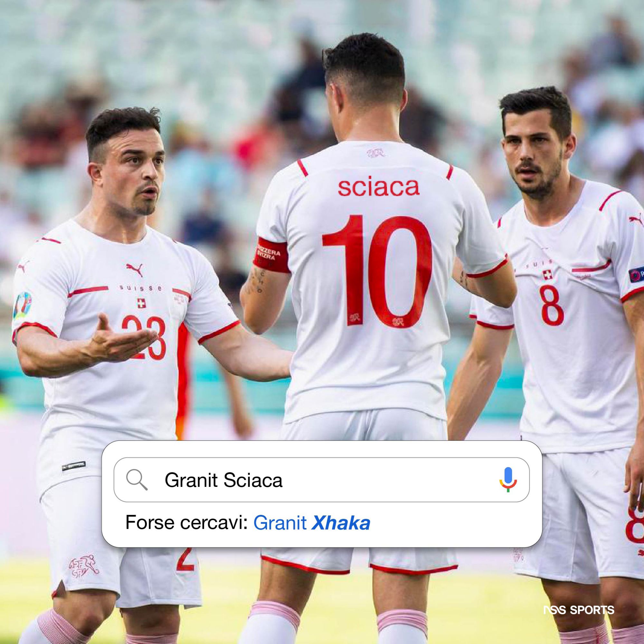Click the Swiss cross on shirt 23
Screen dimensions: 644x644
click(141, 302)
